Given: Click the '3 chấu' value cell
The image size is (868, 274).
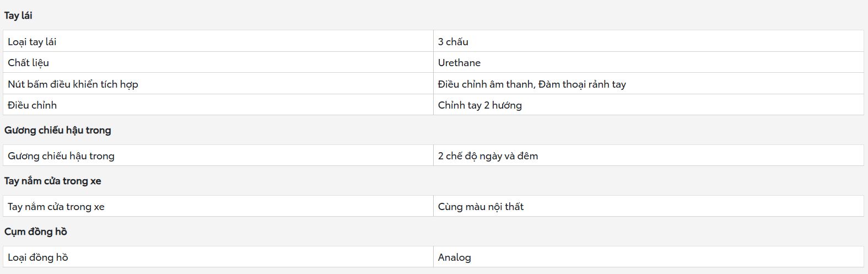Looking at the screenshot, I should pos(648,41).
